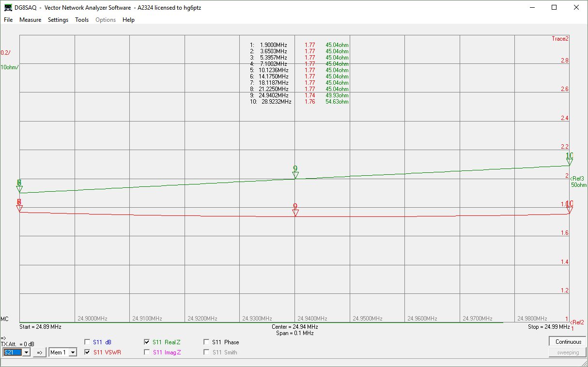Disable the S11 VSWR trace checkbox
This screenshot has width=588, height=367.
[88, 352]
